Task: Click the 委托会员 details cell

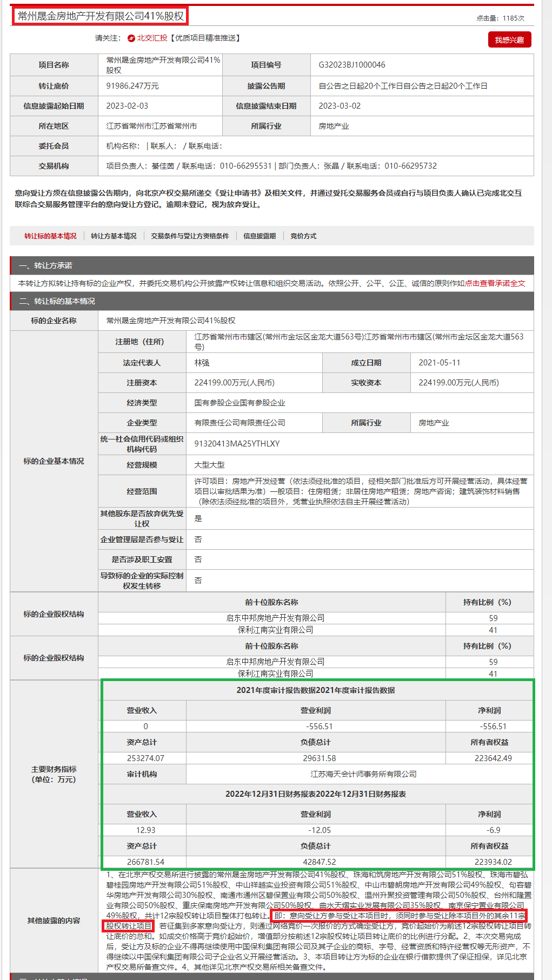Action: click(316, 146)
